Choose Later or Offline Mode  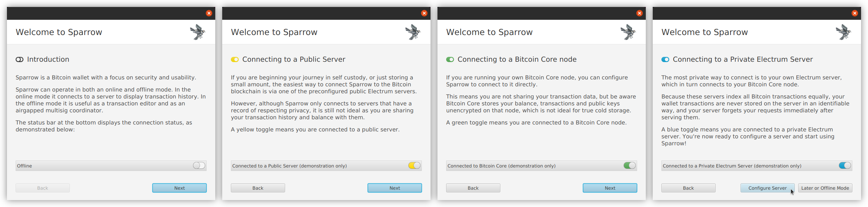point(825,188)
